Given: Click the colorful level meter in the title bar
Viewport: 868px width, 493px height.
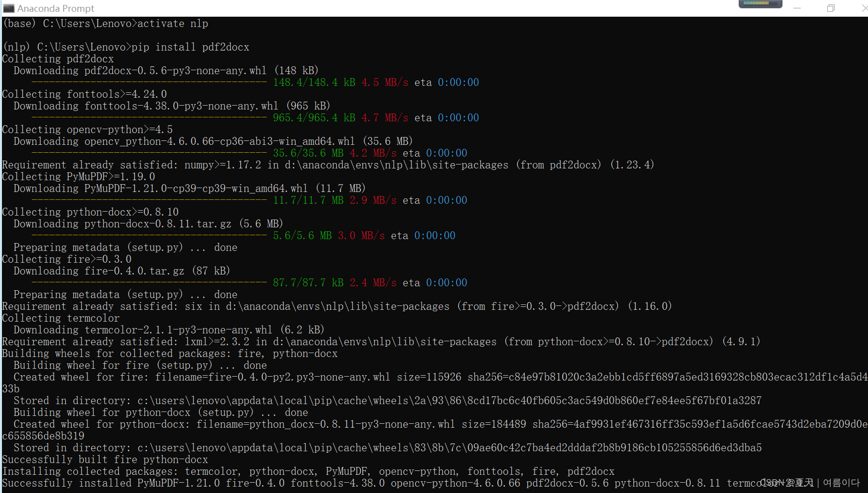Looking at the screenshot, I should tap(760, 4).
